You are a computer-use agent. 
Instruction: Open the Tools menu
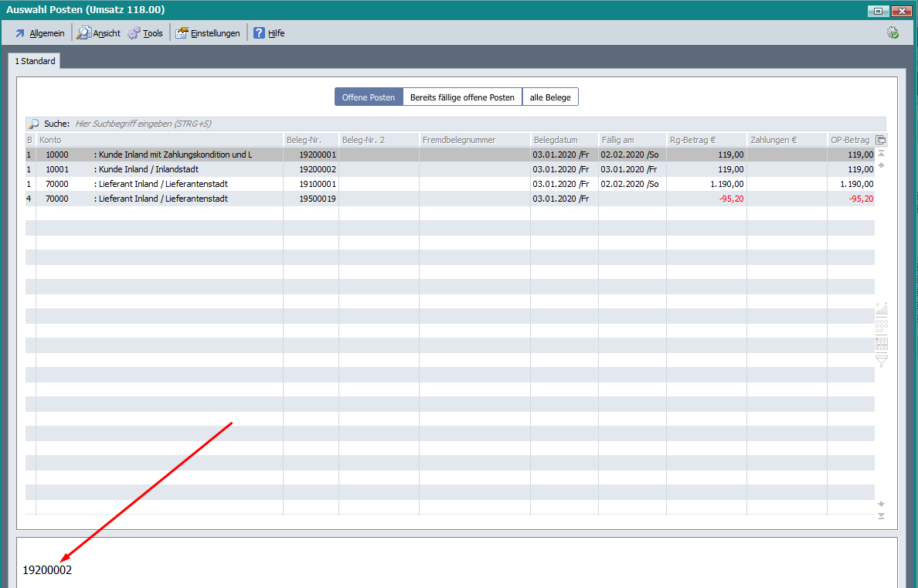145,33
